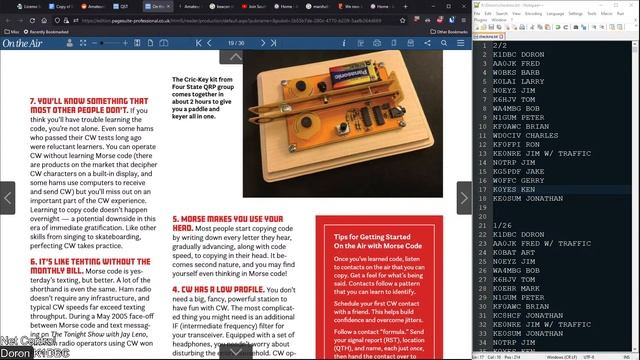Toggle fullscreen mode in the magazine reader
Image resolution: width=640 pixels, height=360 pixels.
tap(83, 43)
